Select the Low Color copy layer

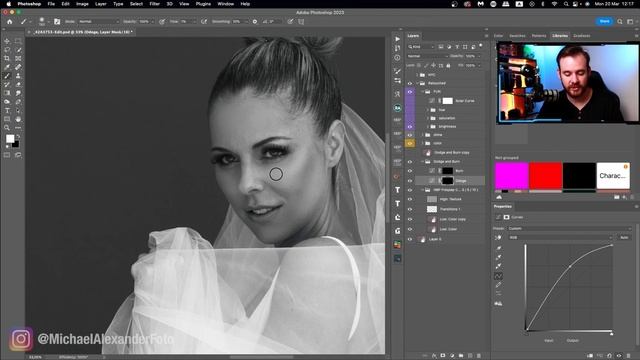453,219
